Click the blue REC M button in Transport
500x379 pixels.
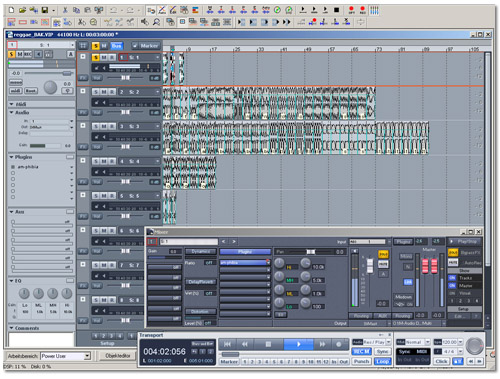[361, 351]
